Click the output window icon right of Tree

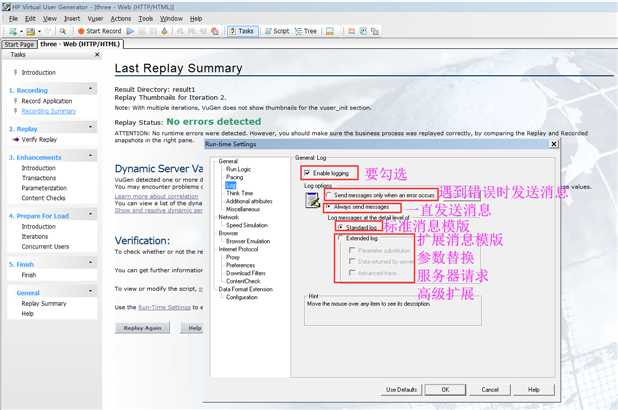pyautogui.click(x=329, y=31)
